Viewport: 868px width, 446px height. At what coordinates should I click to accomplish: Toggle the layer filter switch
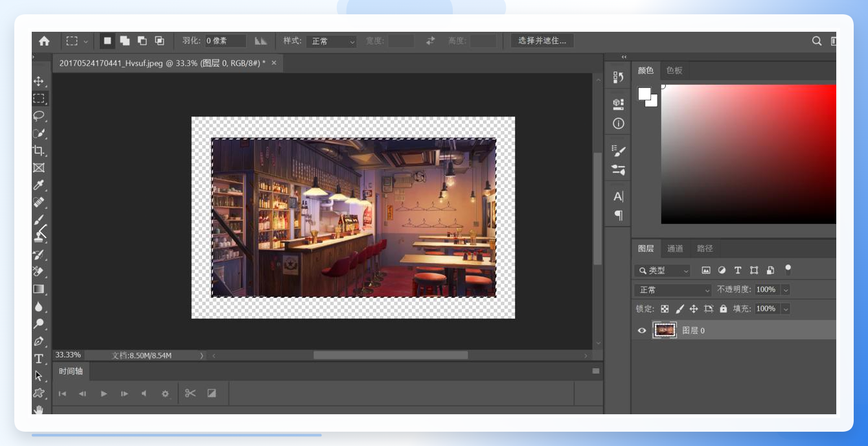click(788, 269)
